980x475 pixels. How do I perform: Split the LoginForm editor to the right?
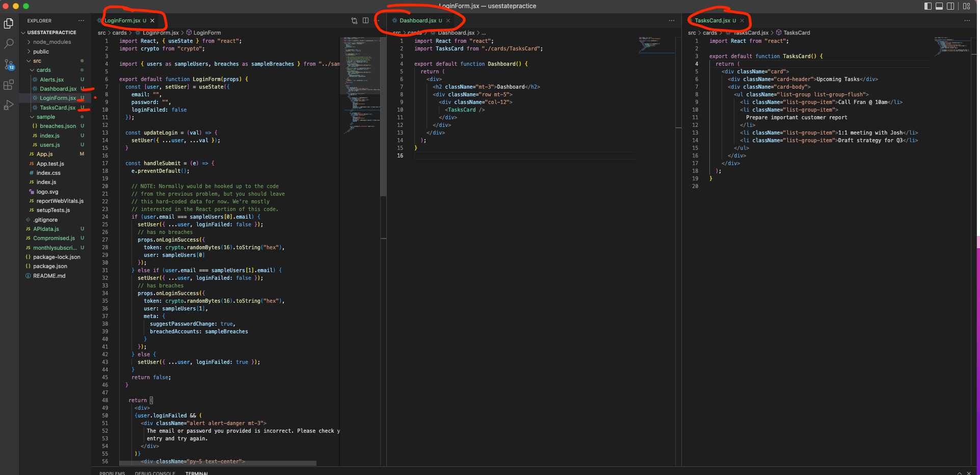point(365,21)
